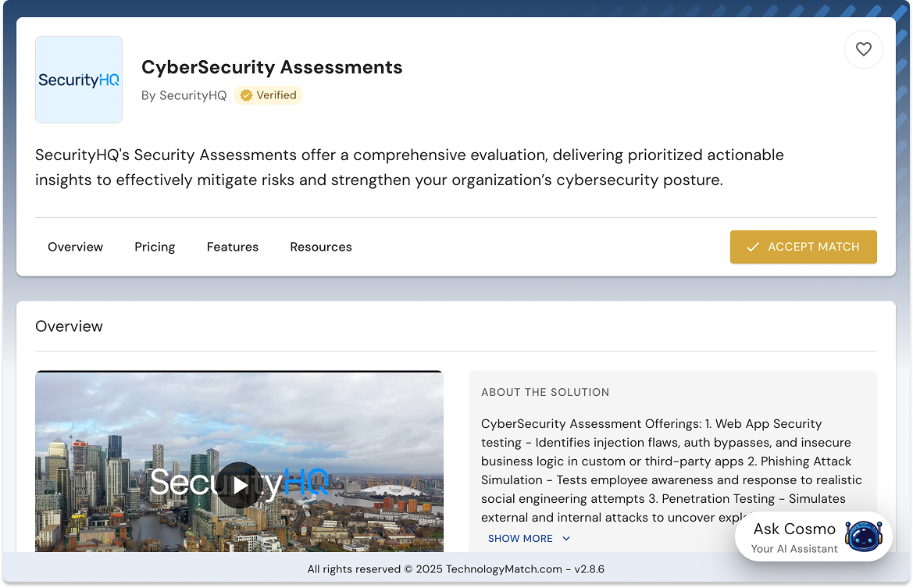Viewport: 913px width, 588px height.
Task: Click the All rights reserved footer text
Action: click(456, 569)
